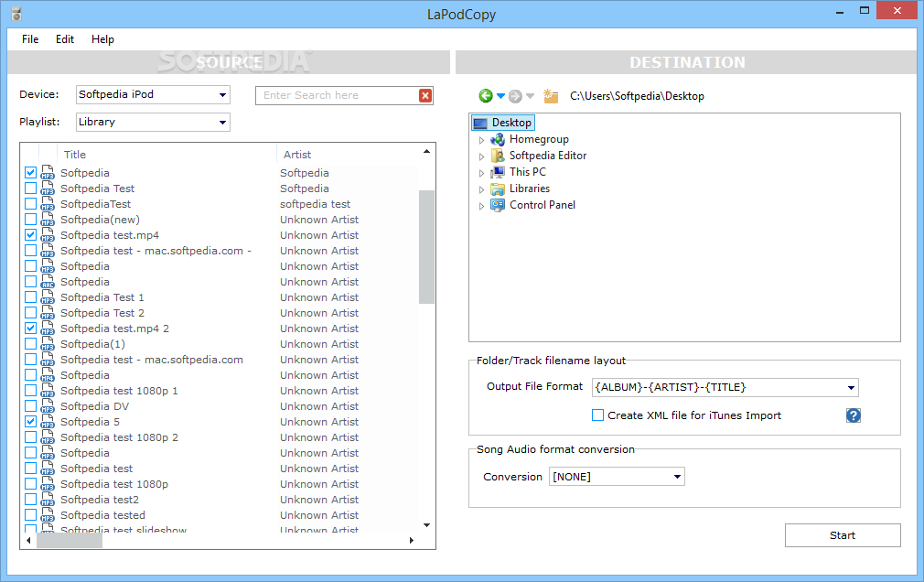
Task: Open the forward history grey dropdown arrow
Action: coord(530,95)
